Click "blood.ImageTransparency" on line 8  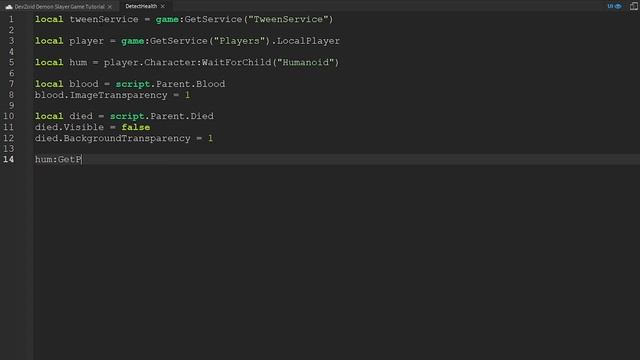pyautogui.click(x=101, y=95)
